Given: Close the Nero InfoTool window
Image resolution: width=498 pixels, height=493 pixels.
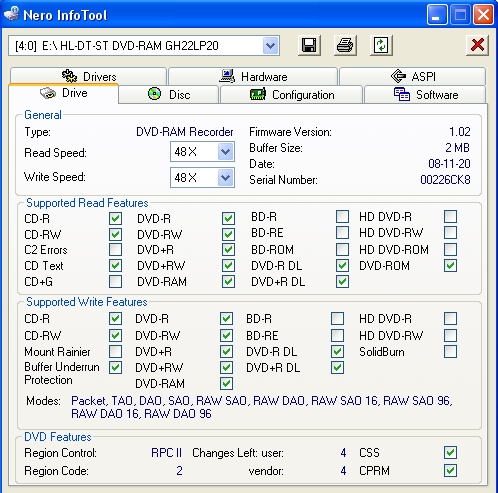Looking at the screenshot, I should 483,15.
